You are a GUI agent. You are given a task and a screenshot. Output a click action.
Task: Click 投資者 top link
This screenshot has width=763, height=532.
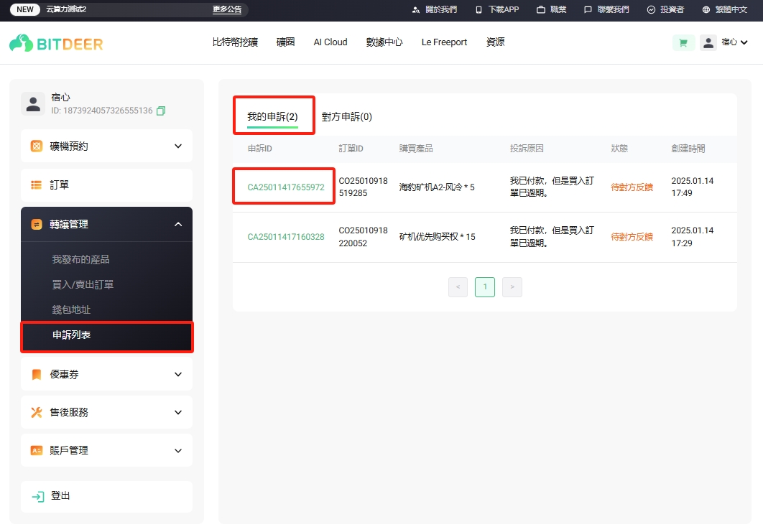pos(672,10)
